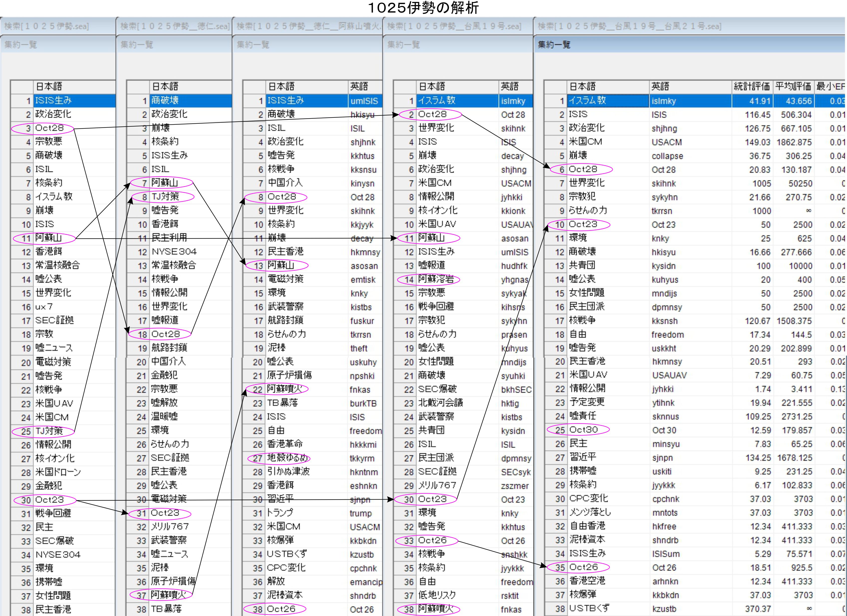Select the 検索[1025伊勢__徳仁.sea] window title
This screenshot has height=616, width=847.
coord(174,26)
